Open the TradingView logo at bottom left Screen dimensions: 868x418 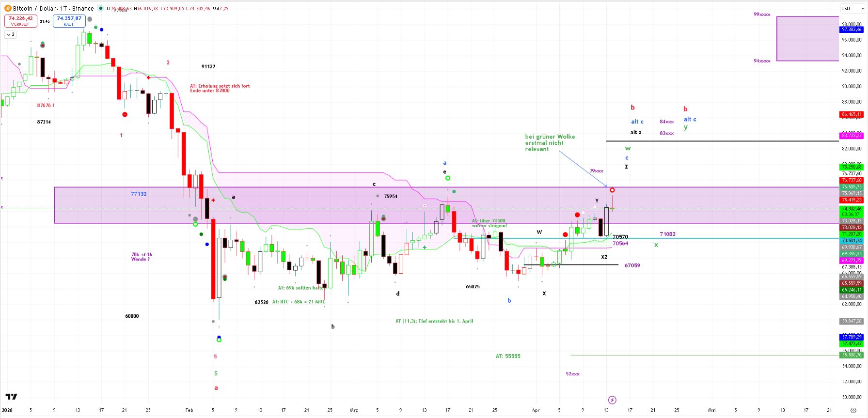click(x=11, y=397)
